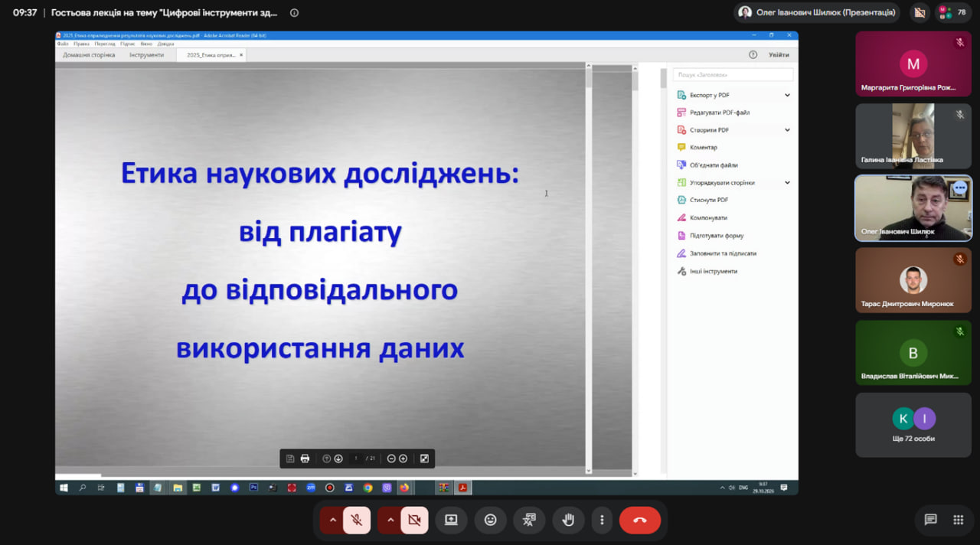
Task: Raise hand in the meeting
Action: pos(567,520)
